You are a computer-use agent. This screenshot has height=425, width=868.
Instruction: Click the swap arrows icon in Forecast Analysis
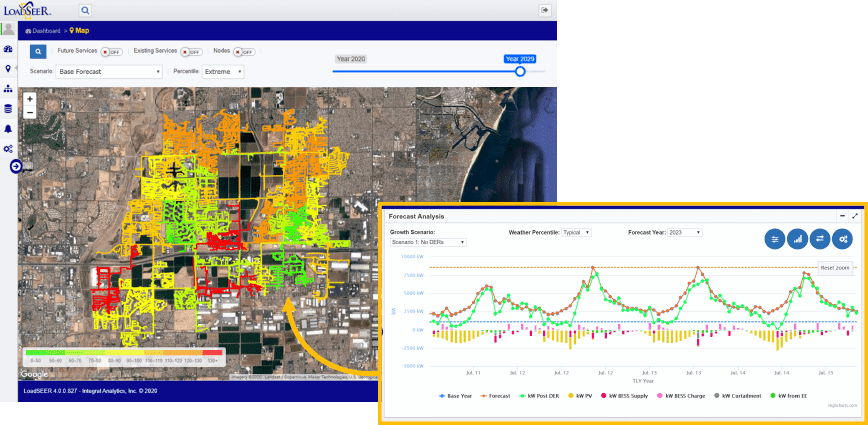(821, 238)
